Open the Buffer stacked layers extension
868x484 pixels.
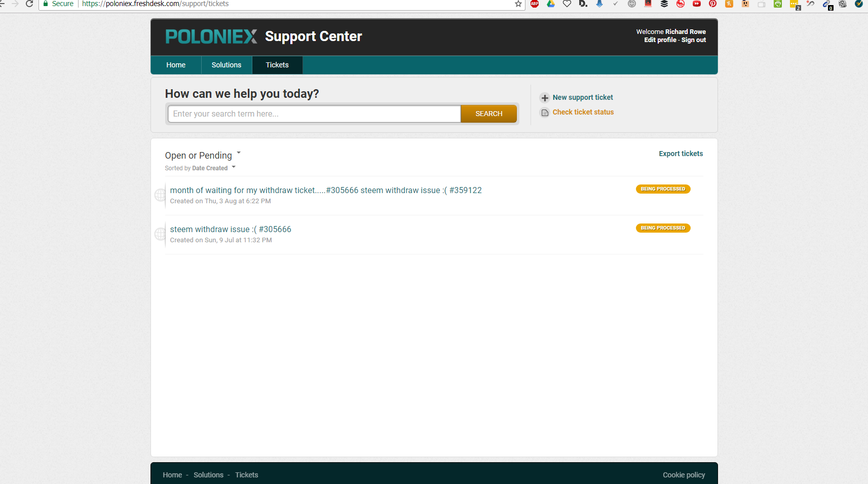[x=664, y=4]
